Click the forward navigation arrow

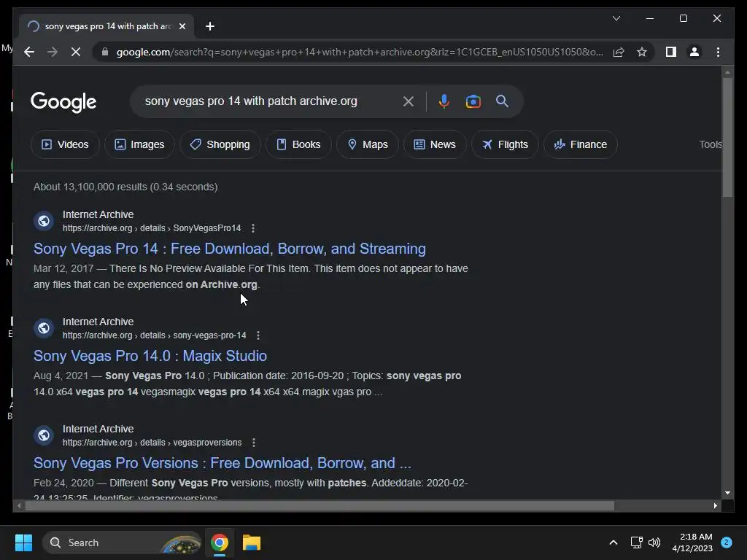[53, 52]
